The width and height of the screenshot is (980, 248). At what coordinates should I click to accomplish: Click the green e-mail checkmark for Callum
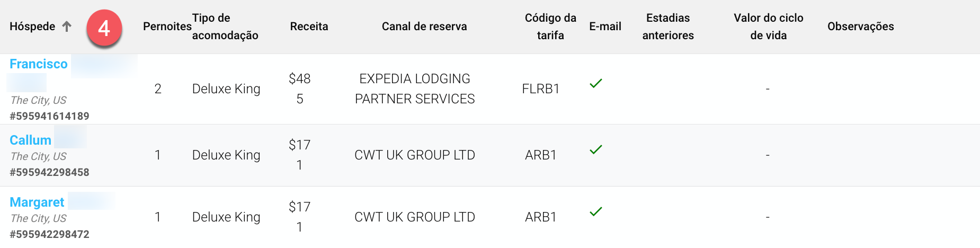596,149
